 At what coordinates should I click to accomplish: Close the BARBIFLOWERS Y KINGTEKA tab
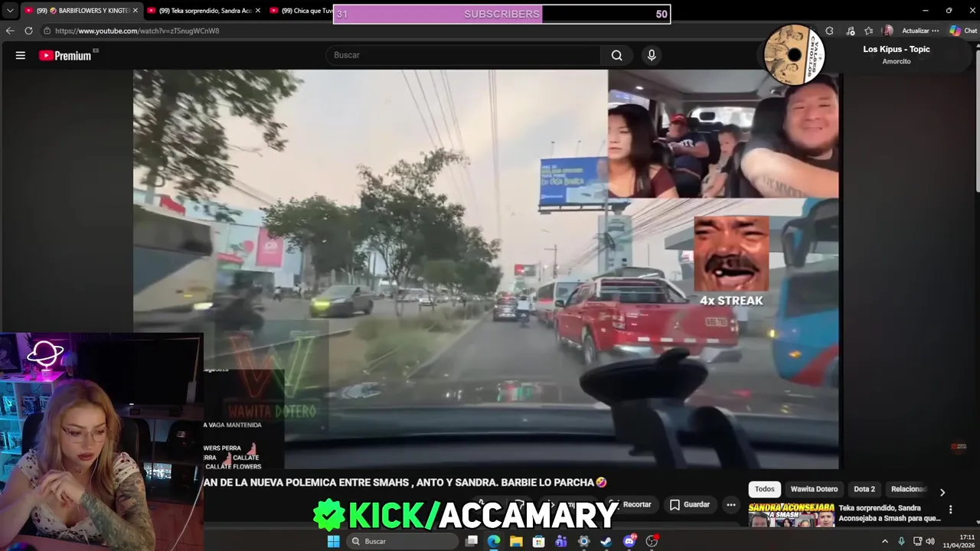tap(135, 11)
